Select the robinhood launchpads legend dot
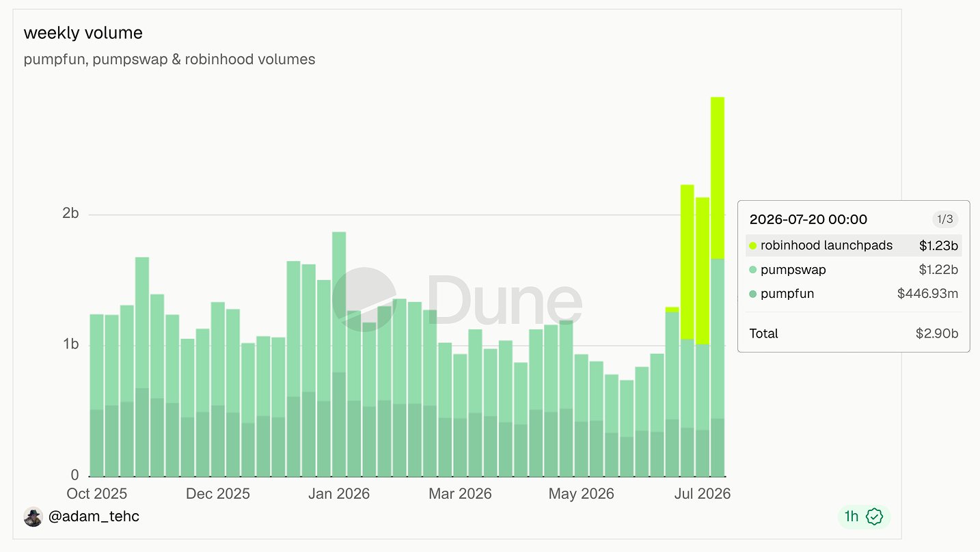The image size is (980, 552). pyautogui.click(x=753, y=246)
